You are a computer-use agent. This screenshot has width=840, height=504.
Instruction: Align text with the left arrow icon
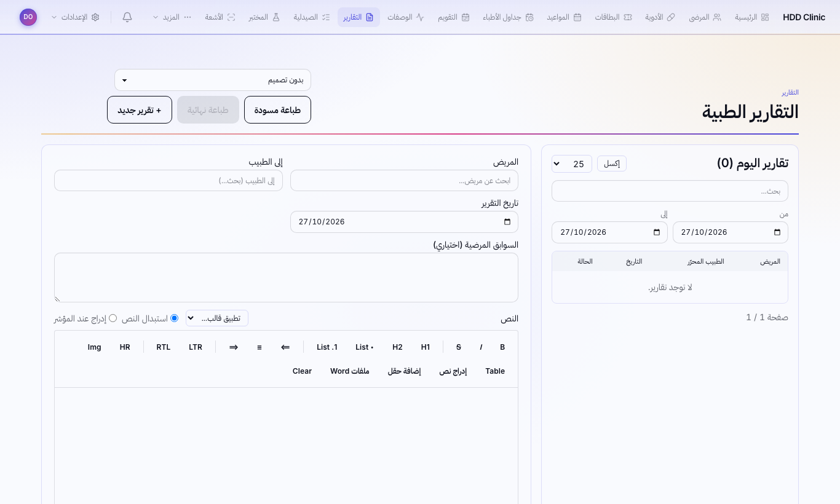pyautogui.click(x=285, y=347)
